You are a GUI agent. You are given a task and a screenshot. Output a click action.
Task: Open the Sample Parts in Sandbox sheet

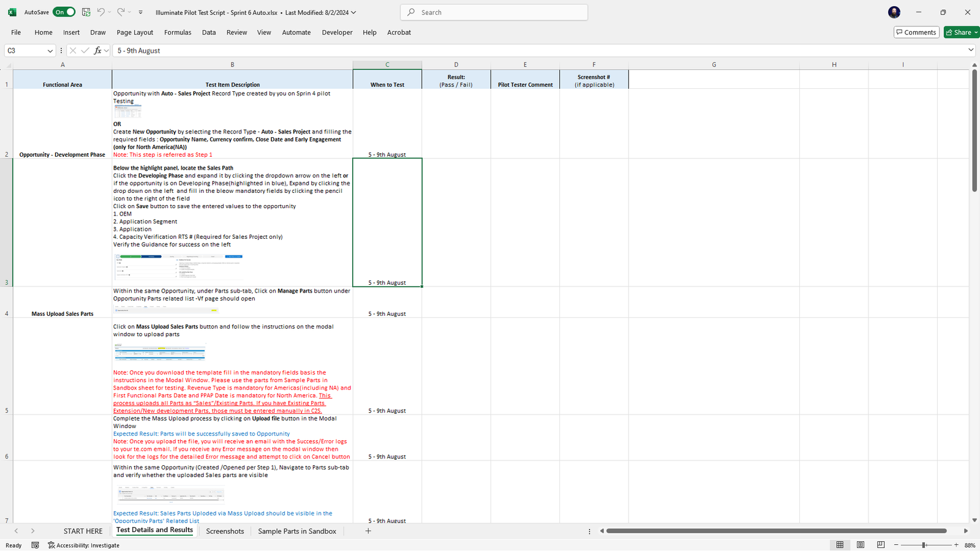[x=297, y=531]
